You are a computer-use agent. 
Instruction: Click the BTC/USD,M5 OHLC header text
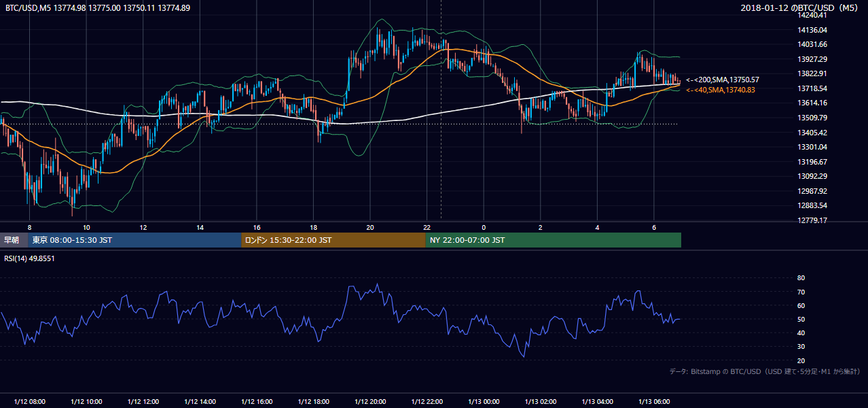[x=98, y=7]
